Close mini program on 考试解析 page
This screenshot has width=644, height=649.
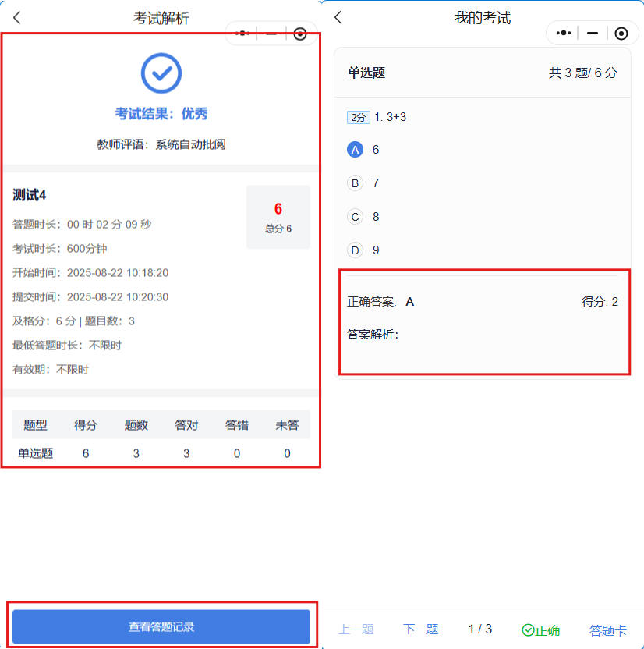tap(300, 34)
